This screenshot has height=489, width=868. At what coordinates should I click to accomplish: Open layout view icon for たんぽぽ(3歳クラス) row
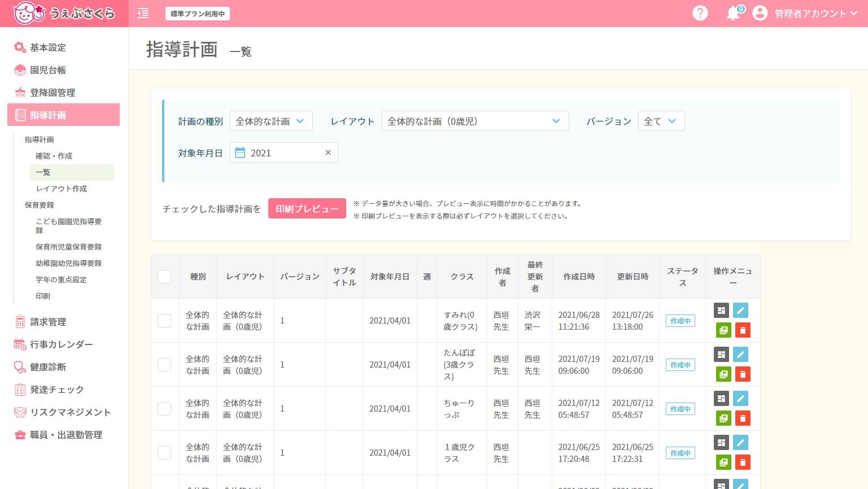721,354
